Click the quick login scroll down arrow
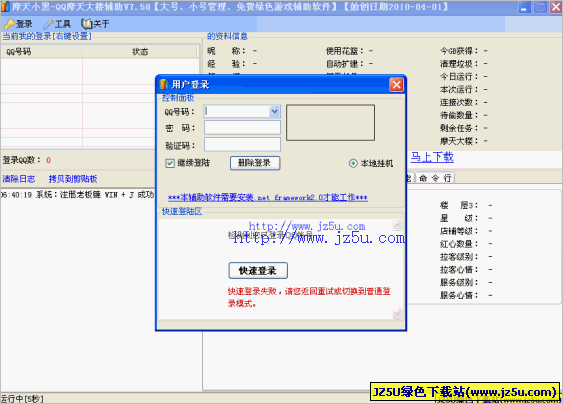This screenshot has height=404, width=563. [397, 314]
